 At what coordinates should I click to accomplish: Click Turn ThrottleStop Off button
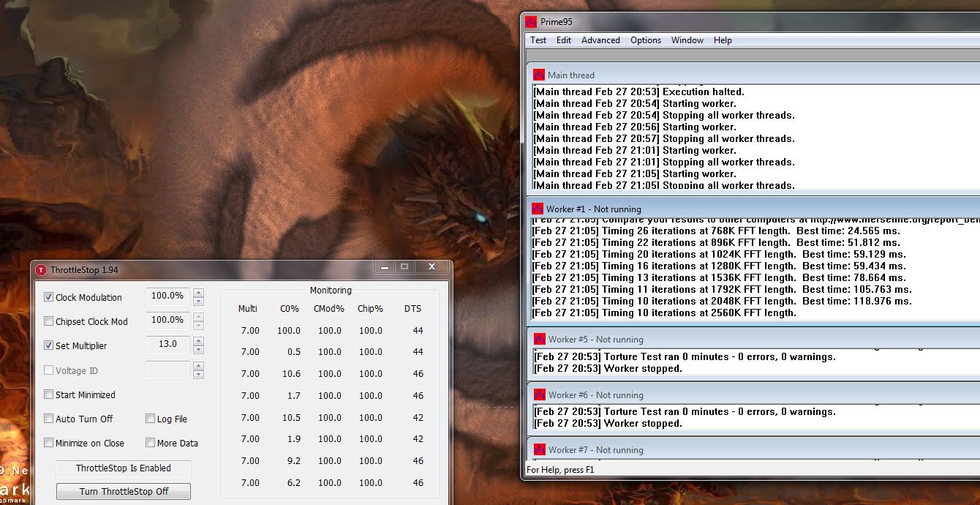(x=124, y=491)
